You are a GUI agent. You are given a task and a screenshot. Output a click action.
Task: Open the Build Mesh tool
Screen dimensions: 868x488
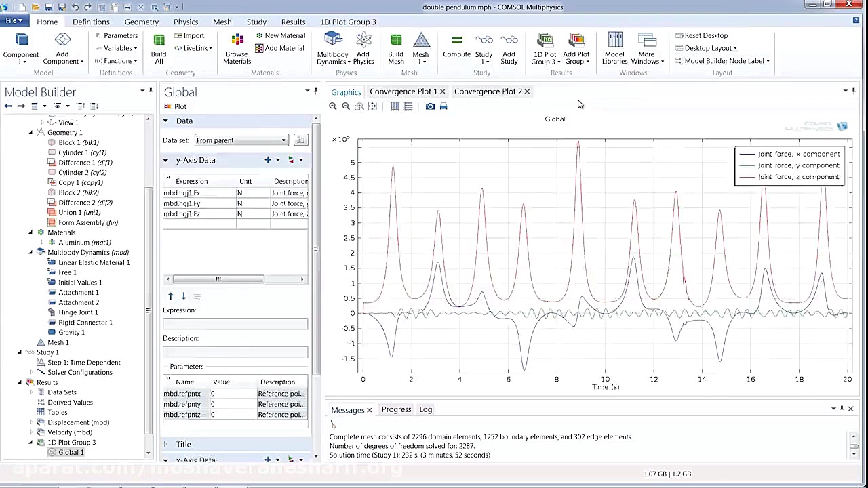[395, 47]
